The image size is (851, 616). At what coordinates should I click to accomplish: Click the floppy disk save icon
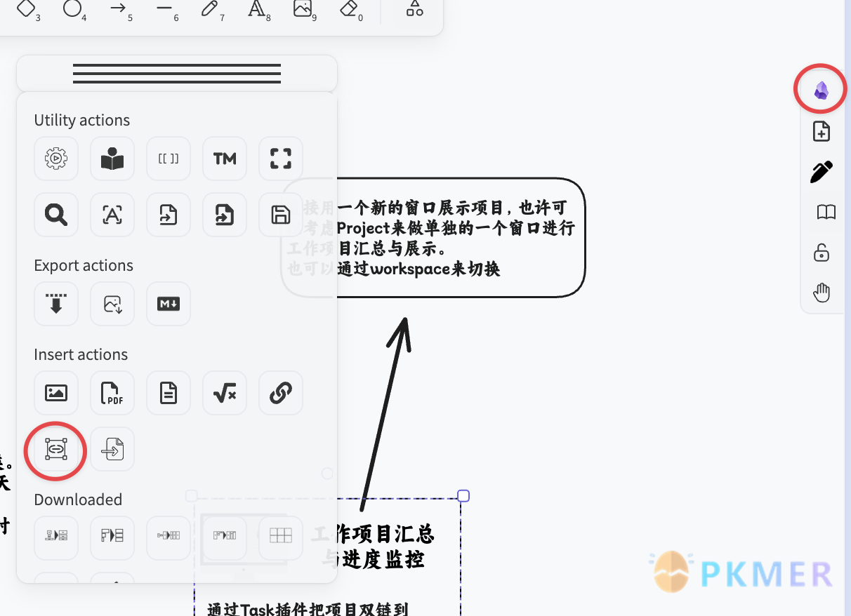[x=281, y=215]
